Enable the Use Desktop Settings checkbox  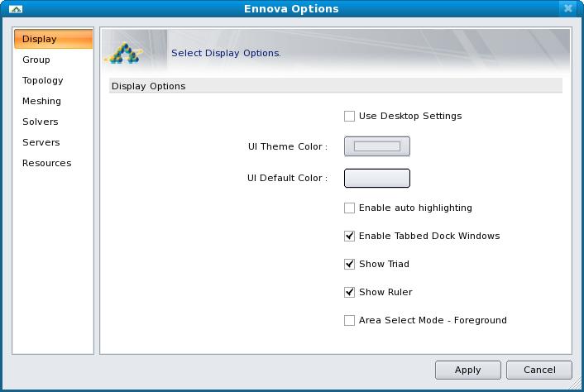click(x=350, y=116)
